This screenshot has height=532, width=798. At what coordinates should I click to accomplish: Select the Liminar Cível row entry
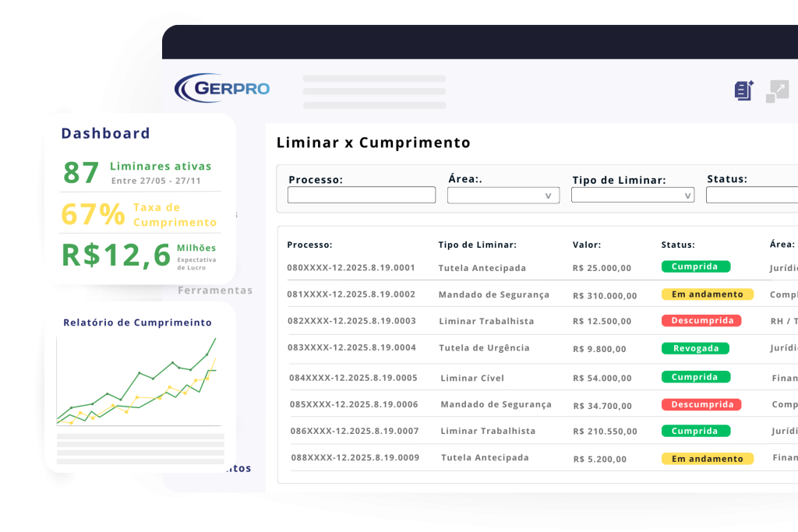coord(472,378)
